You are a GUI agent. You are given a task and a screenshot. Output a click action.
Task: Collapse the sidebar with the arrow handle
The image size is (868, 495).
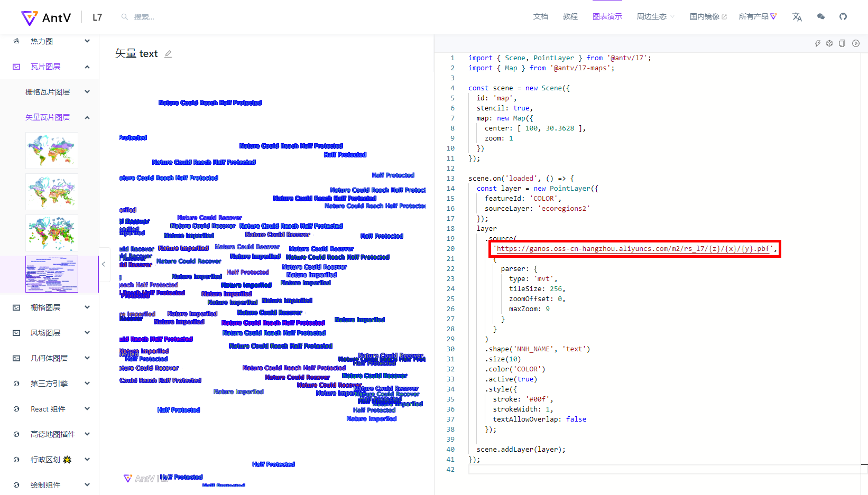coord(104,264)
